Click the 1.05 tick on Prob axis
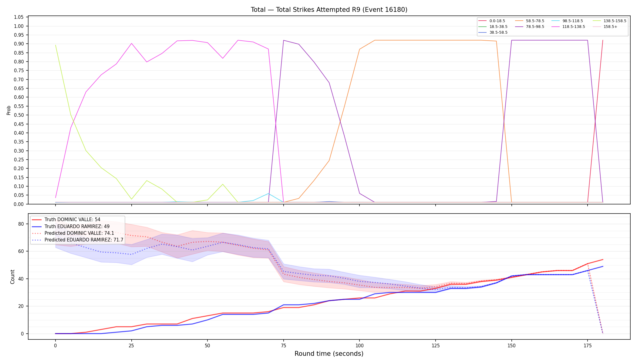The height and width of the screenshot is (364, 637). pyautogui.click(x=19, y=17)
